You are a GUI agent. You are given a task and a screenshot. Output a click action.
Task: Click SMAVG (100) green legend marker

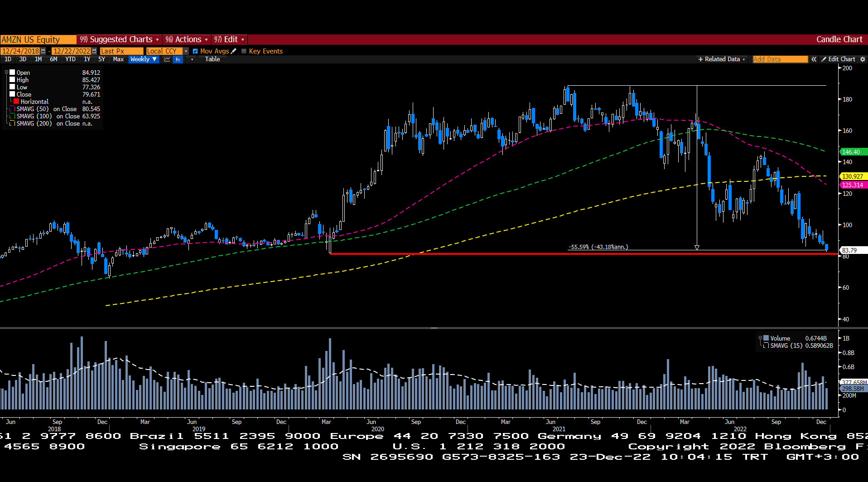click(x=13, y=116)
